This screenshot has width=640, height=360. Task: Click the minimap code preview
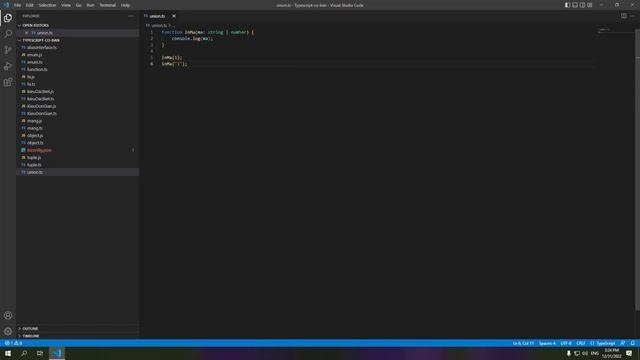click(x=604, y=30)
